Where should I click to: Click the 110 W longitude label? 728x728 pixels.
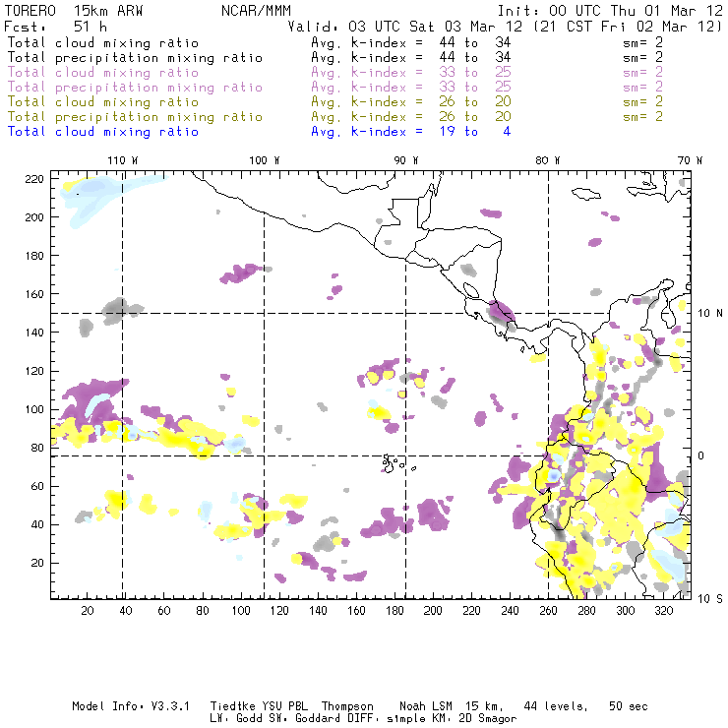click(x=122, y=160)
